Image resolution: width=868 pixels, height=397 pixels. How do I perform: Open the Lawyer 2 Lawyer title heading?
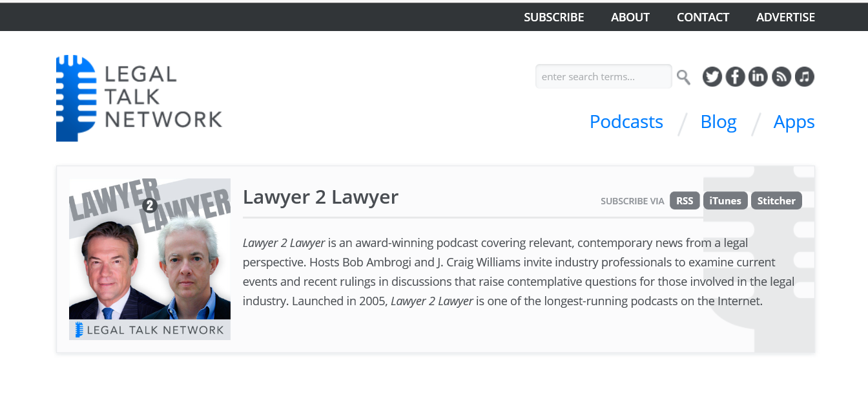[320, 197]
